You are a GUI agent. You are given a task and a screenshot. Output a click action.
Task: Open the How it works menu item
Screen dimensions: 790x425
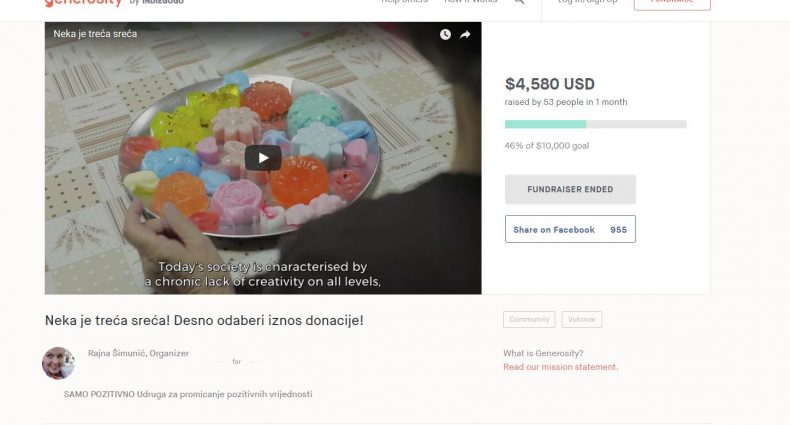click(x=471, y=2)
